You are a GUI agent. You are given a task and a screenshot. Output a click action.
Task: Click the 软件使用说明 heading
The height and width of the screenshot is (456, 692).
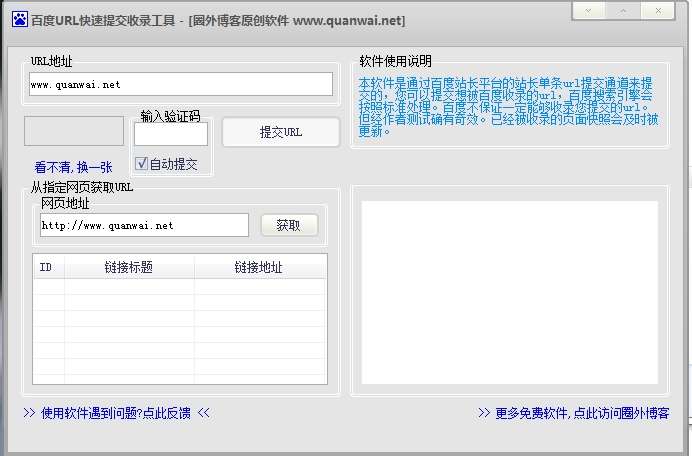(x=395, y=61)
